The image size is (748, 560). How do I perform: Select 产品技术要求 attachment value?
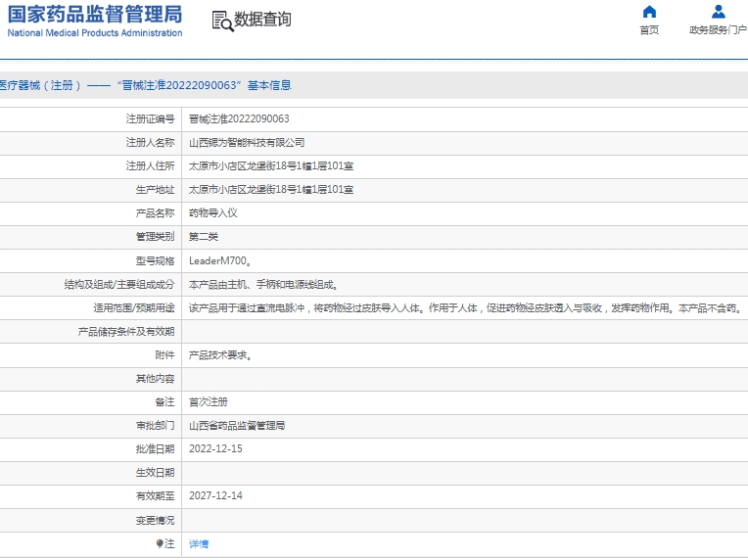[220, 355]
